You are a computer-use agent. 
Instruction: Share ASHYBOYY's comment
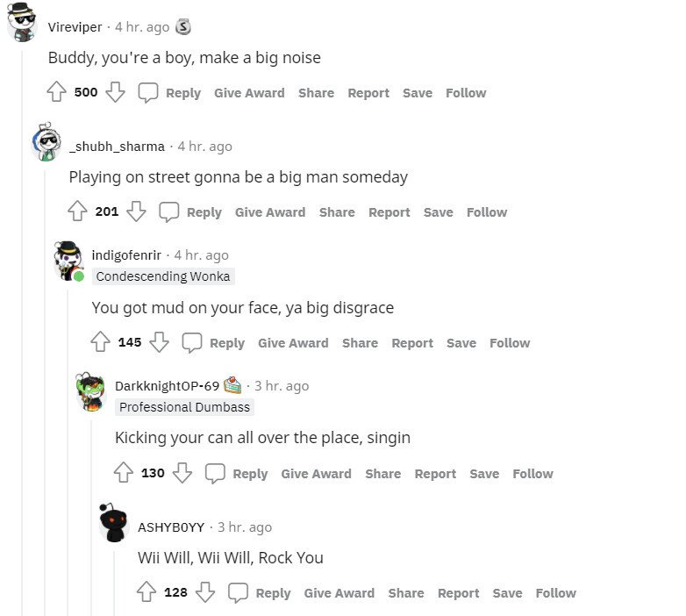coord(406,593)
